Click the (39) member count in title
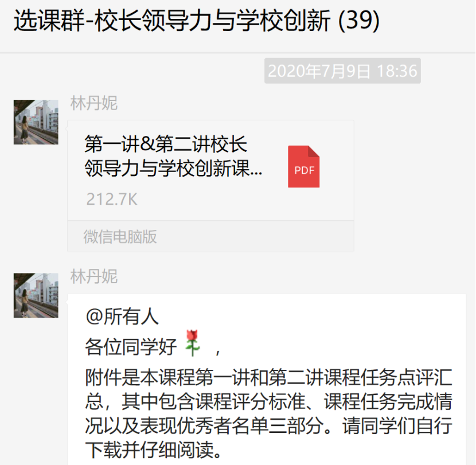This screenshot has width=476, height=465. [x=358, y=21]
